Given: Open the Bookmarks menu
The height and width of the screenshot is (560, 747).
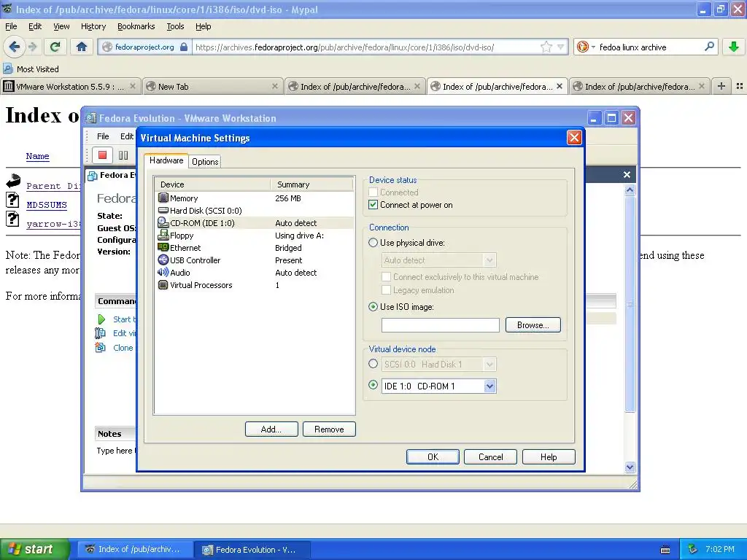Looking at the screenshot, I should (x=136, y=26).
